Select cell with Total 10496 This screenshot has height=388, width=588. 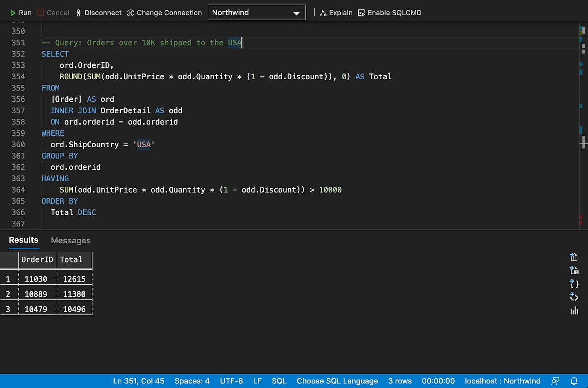[x=74, y=309]
